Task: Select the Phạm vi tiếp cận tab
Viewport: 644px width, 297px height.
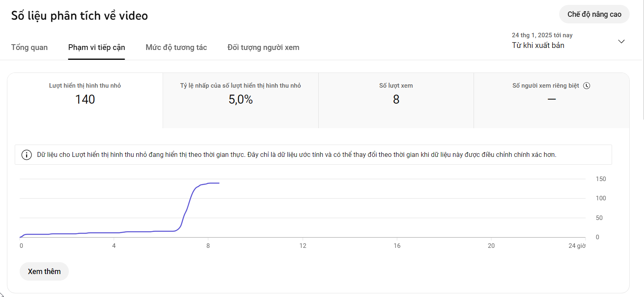Action: pyautogui.click(x=96, y=48)
